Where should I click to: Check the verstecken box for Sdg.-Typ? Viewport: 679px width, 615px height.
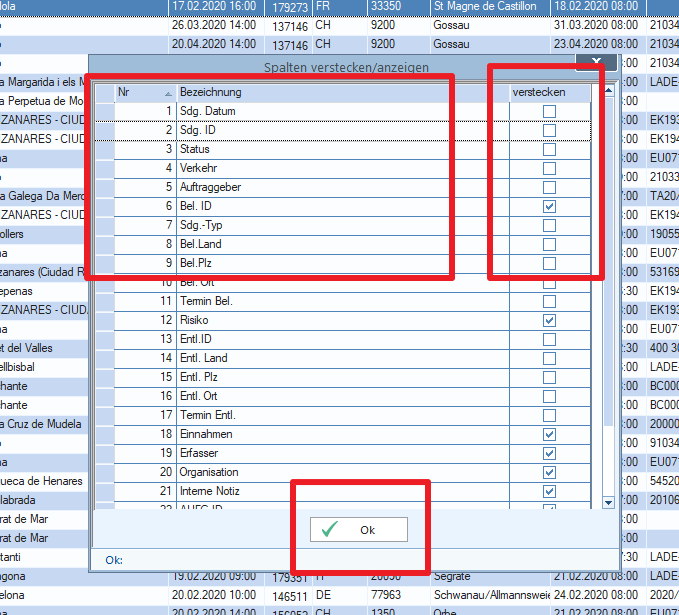click(549, 225)
